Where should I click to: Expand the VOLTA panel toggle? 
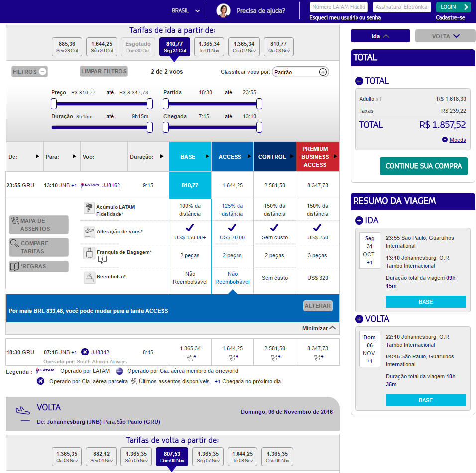445,36
